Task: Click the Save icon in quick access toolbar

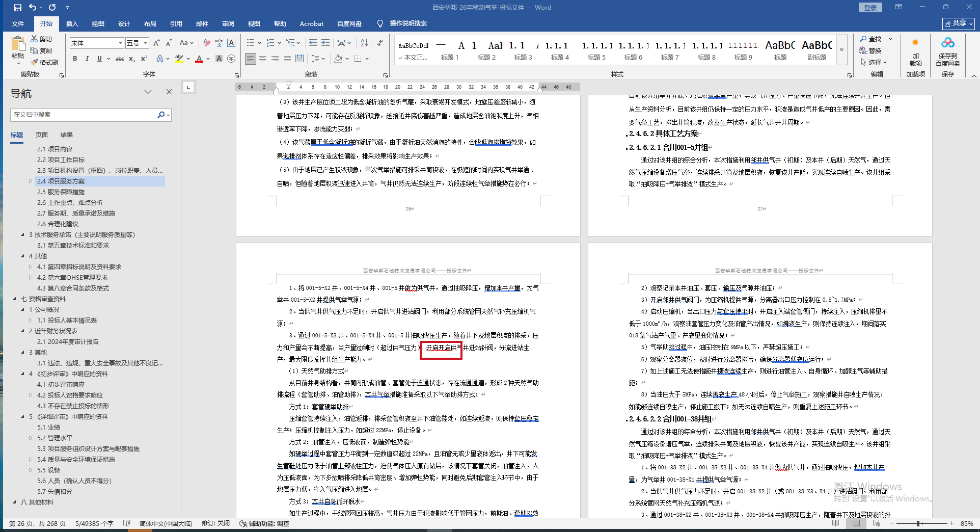Action: (x=18, y=8)
